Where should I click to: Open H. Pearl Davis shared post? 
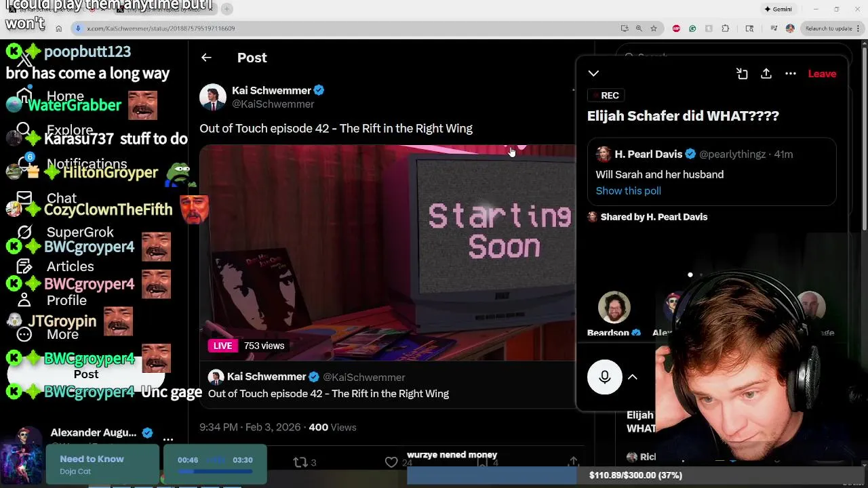[x=711, y=172]
